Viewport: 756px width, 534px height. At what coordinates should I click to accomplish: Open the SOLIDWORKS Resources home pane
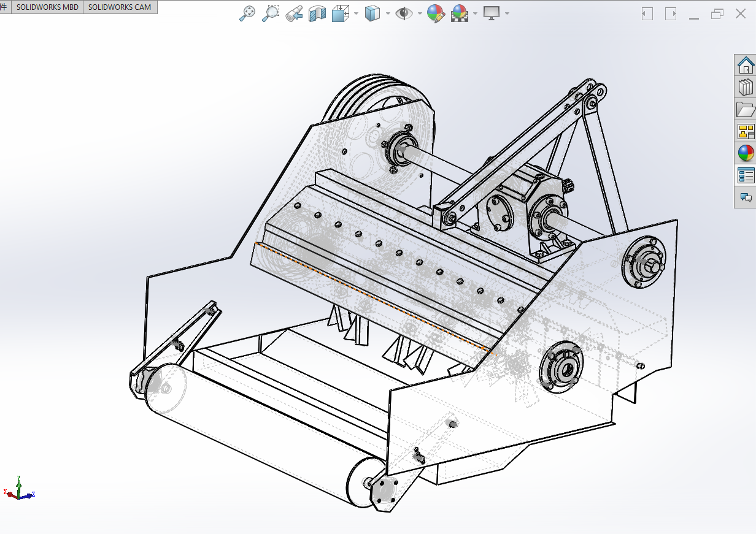[746, 65]
